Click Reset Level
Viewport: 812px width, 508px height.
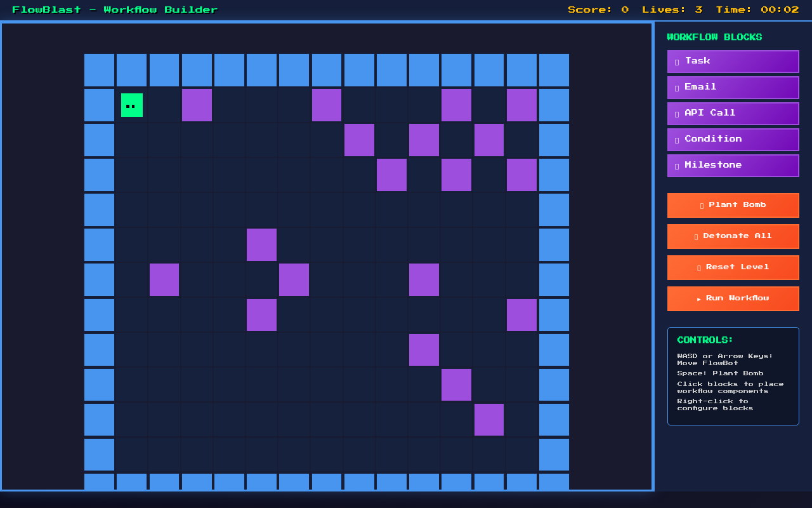click(x=733, y=267)
